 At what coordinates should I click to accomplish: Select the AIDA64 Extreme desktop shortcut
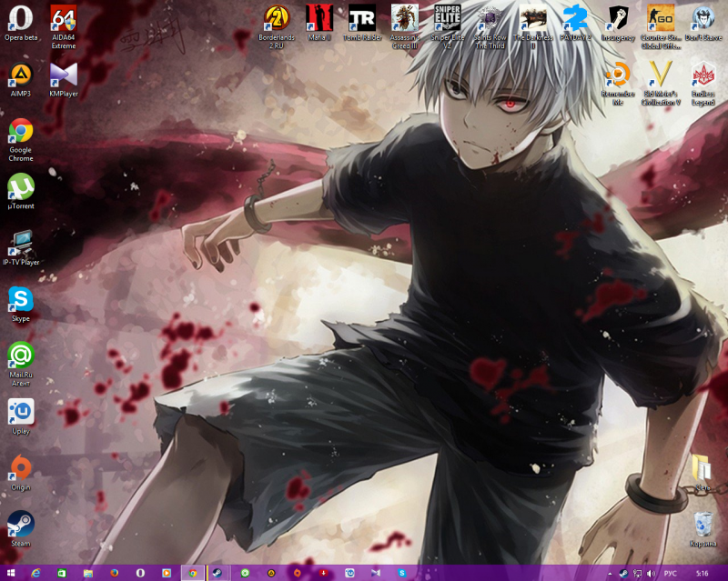tap(64, 27)
